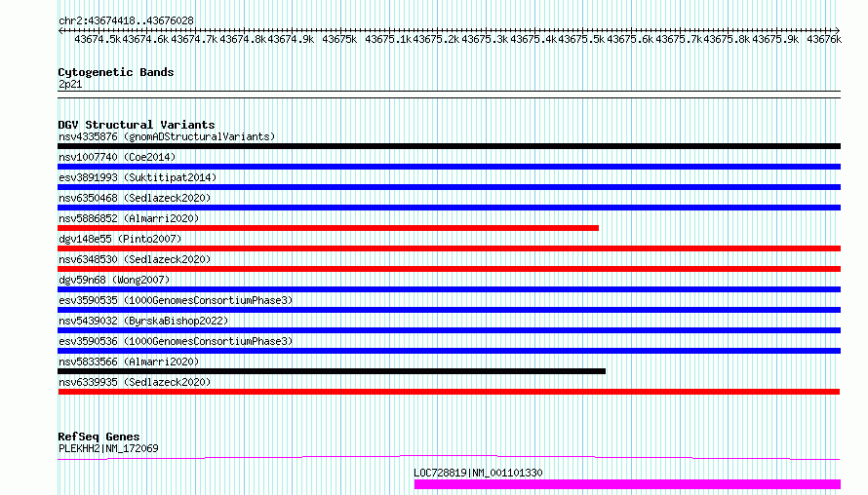This screenshot has height=495, width=868.
Task: Select the 2p21 band label
Action: (70, 84)
